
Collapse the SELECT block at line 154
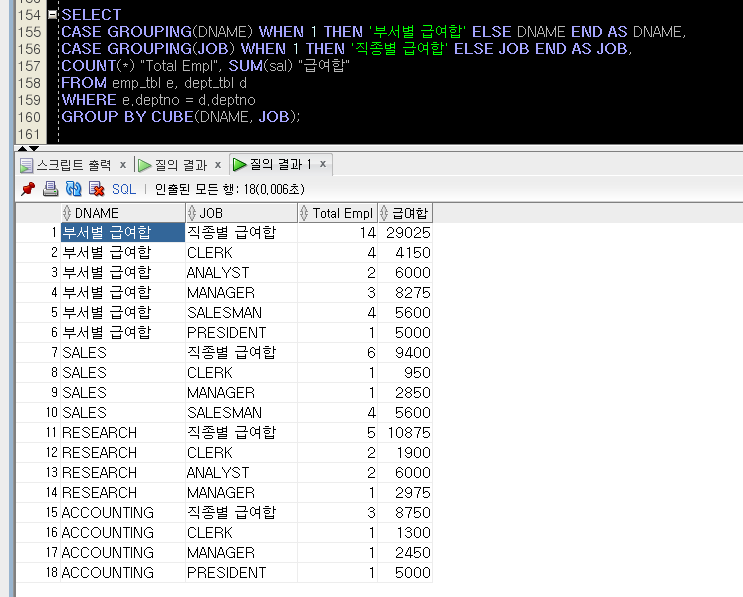tap(52, 15)
